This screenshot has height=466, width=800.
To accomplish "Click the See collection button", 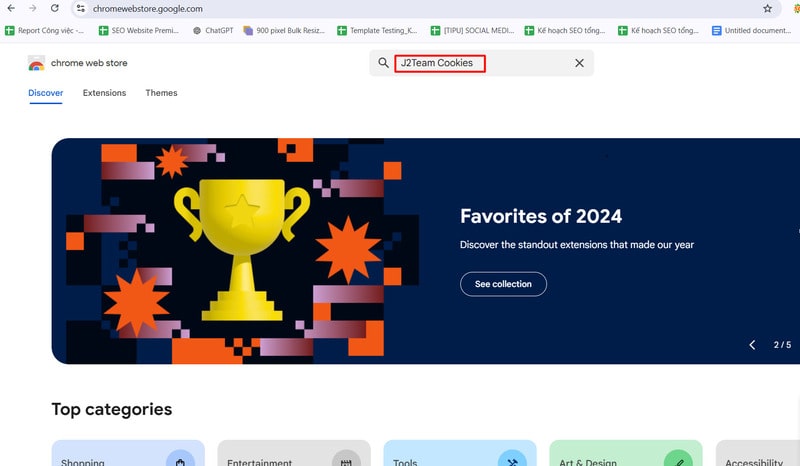I will point(503,284).
